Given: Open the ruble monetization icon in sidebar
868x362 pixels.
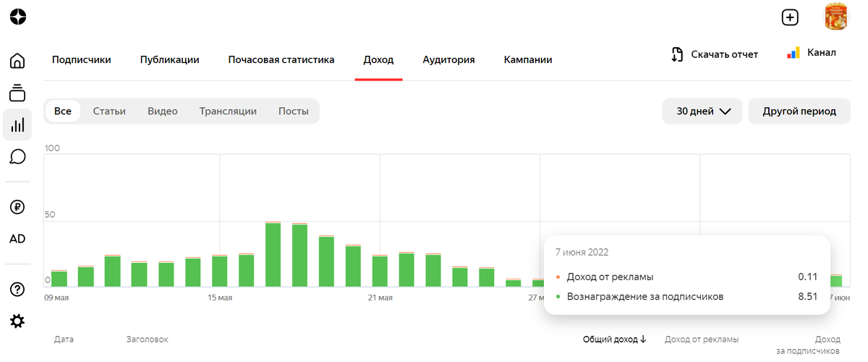Looking at the screenshot, I should [17, 207].
